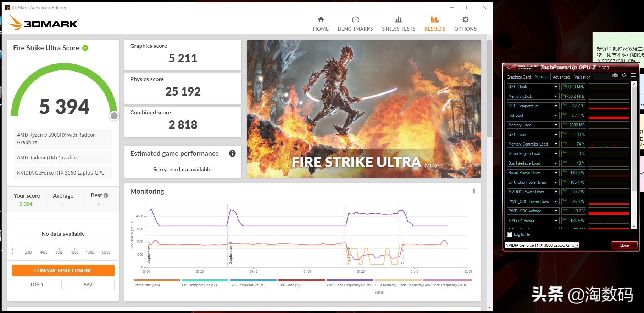
Task: Click the 3DMark results vertical scrollbar
Action: [x=490, y=89]
